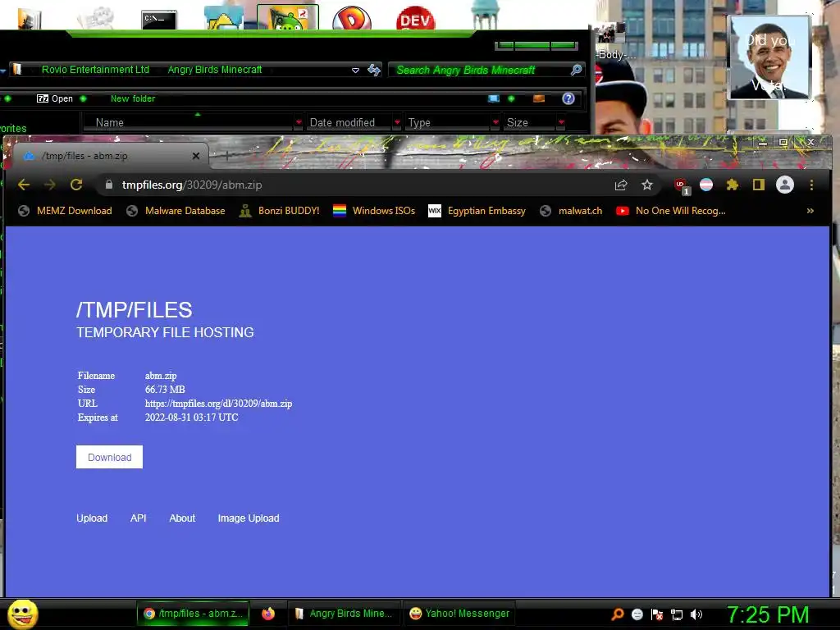Open the About footer link

click(x=182, y=518)
